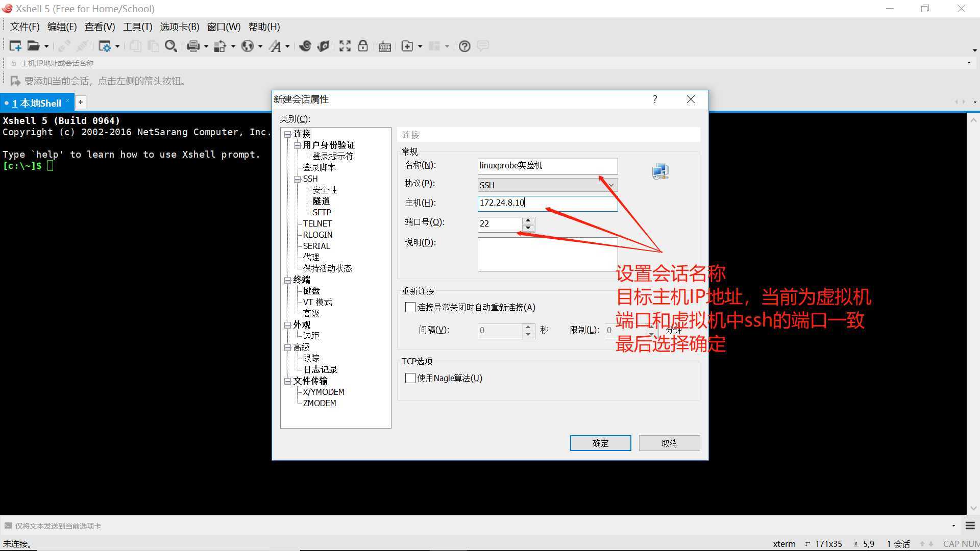The image size is (980, 551).
Task: Open the 编辑(E) menu
Action: [x=62, y=27]
